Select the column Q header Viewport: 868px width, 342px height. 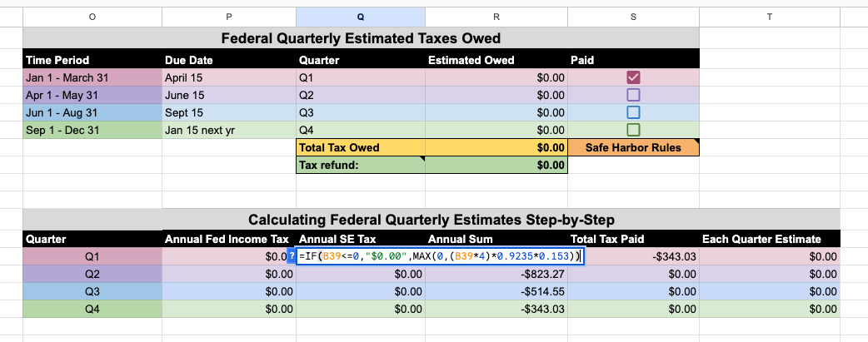(360, 15)
